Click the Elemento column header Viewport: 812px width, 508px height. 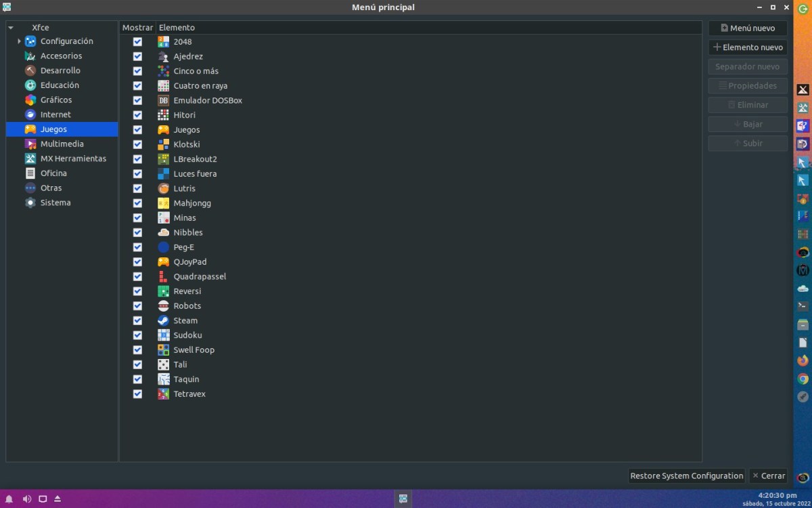[177, 28]
